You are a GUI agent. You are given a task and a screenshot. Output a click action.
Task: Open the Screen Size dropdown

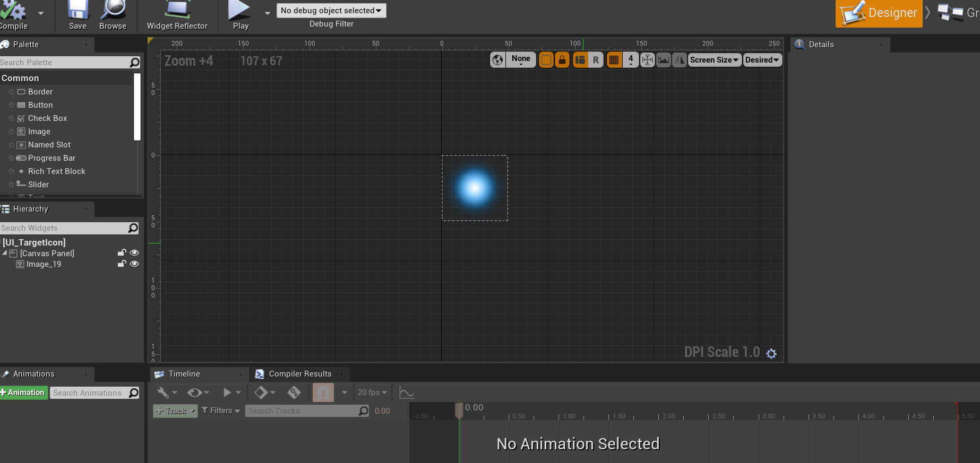(715, 60)
